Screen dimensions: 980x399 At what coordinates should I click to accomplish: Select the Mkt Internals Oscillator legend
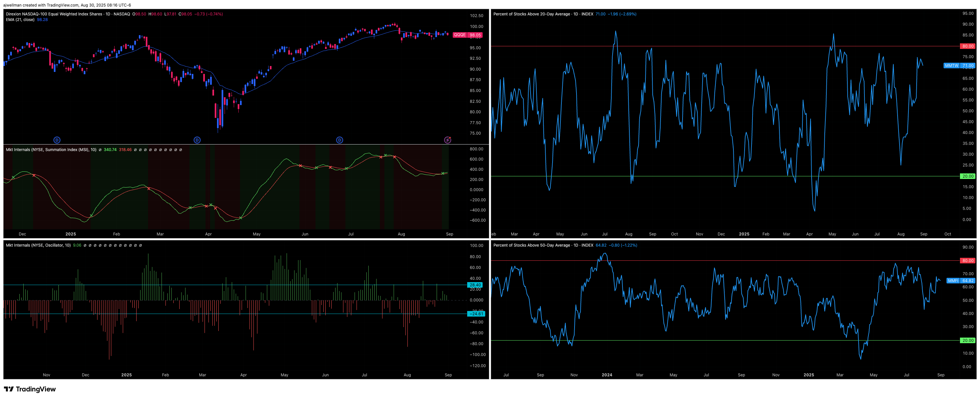point(38,245)
